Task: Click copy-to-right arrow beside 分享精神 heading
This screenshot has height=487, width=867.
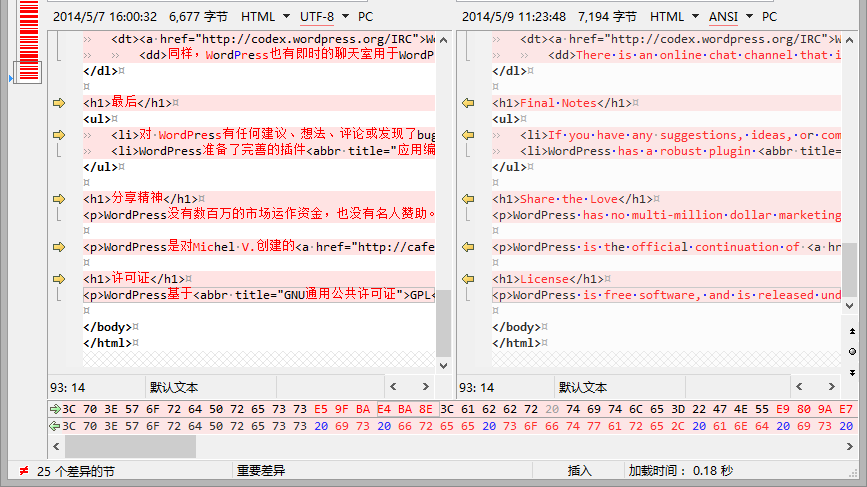Action: (58, 199)
